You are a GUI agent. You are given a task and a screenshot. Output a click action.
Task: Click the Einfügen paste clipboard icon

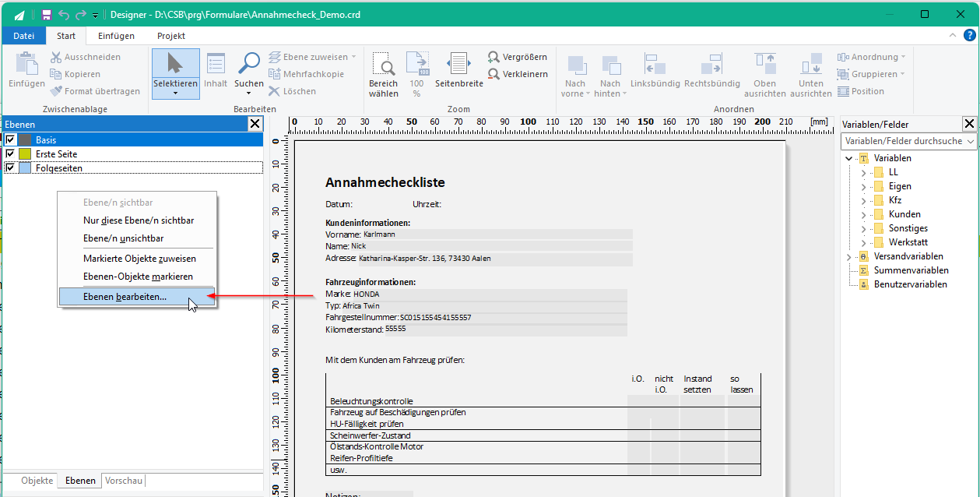pyautogui.click(x=26, y=64)
